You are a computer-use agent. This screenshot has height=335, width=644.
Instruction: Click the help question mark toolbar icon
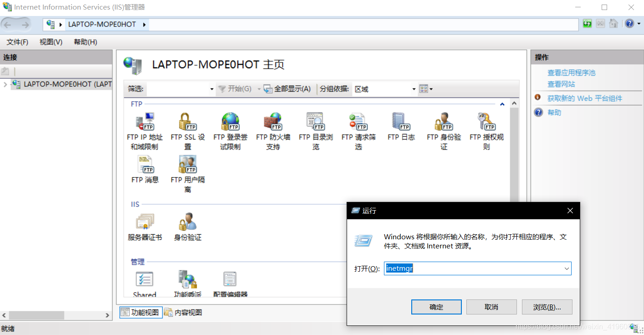[629, 24]
